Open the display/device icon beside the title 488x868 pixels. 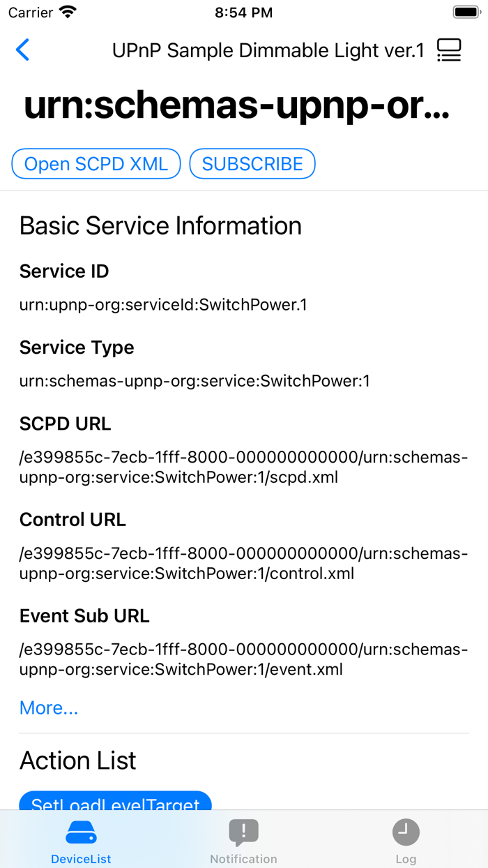point(449,50)
